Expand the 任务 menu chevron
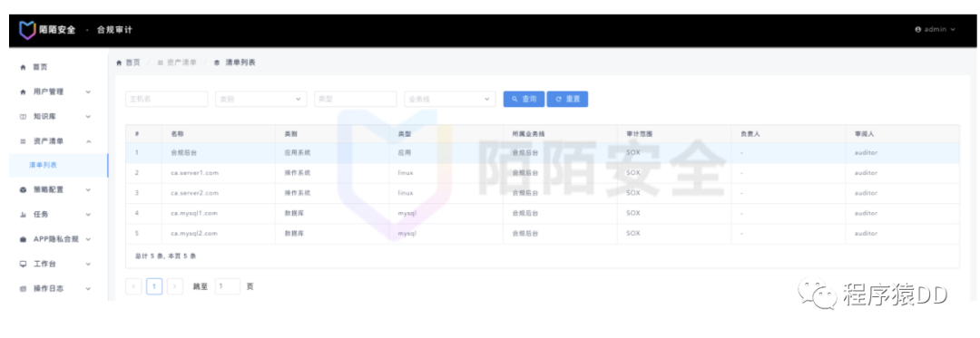 (88, 215)
